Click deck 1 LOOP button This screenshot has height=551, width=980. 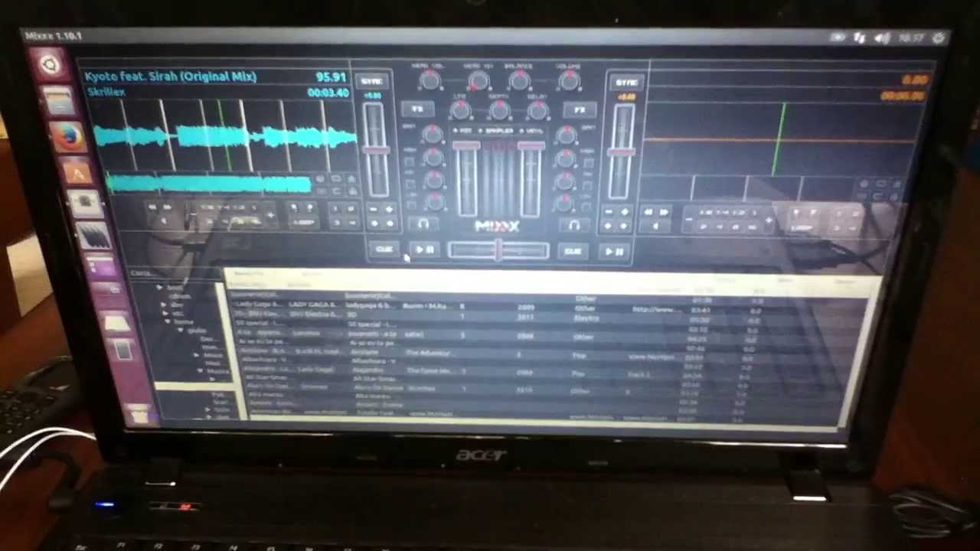coord(305,223)
